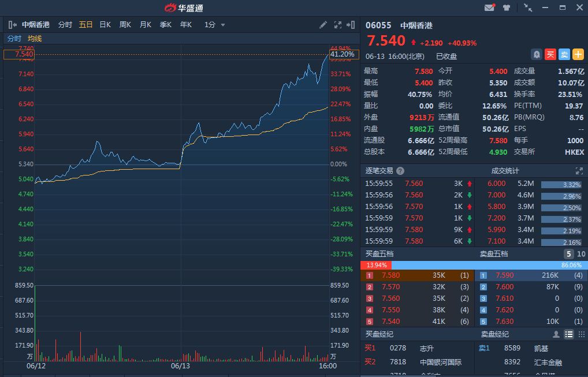Image resolution: width=588 pixels, height=377 pixels.
Task: Select ask level 5 at 7.630
Action: coord(531,322)
